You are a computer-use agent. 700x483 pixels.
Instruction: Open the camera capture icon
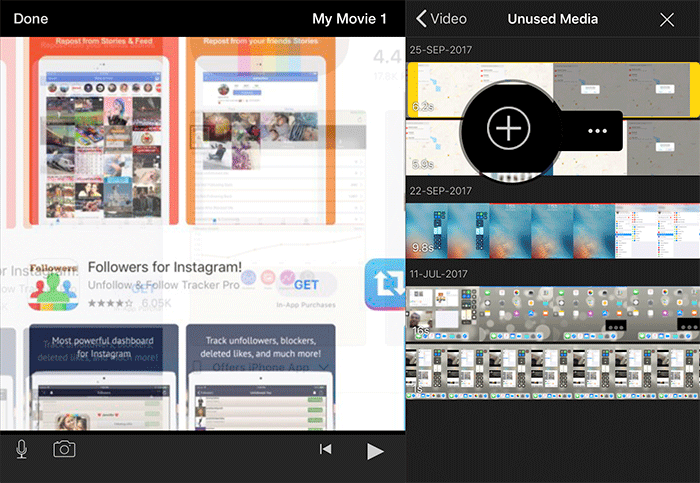click(64, 449)
